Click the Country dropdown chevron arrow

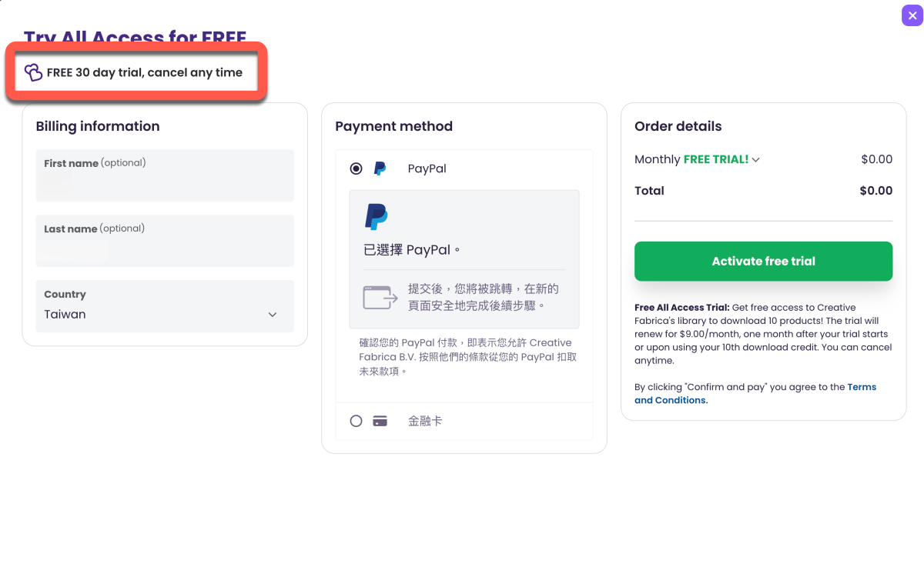tap(273, 315)
